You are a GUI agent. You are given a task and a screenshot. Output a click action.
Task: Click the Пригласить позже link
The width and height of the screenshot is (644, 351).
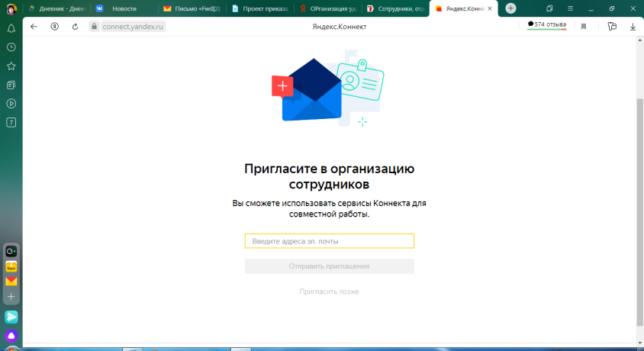(329, 292)
